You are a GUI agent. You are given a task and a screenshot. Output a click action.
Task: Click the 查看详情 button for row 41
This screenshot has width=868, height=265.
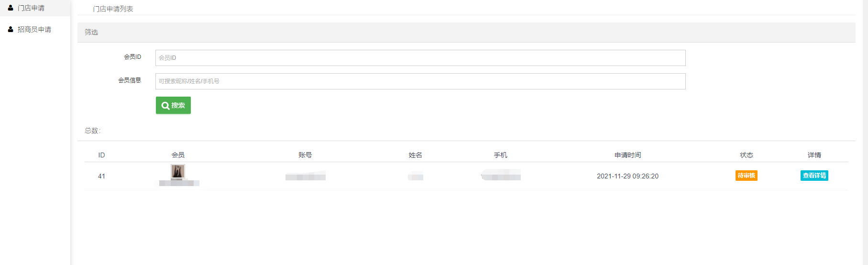tap(814, 176)
